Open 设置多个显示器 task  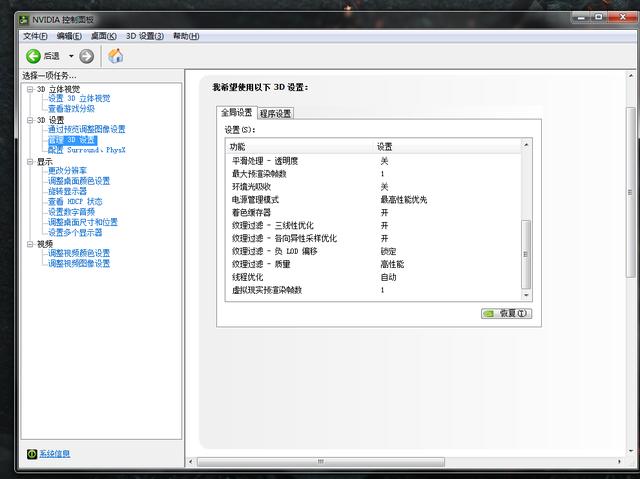click(75, 233)
